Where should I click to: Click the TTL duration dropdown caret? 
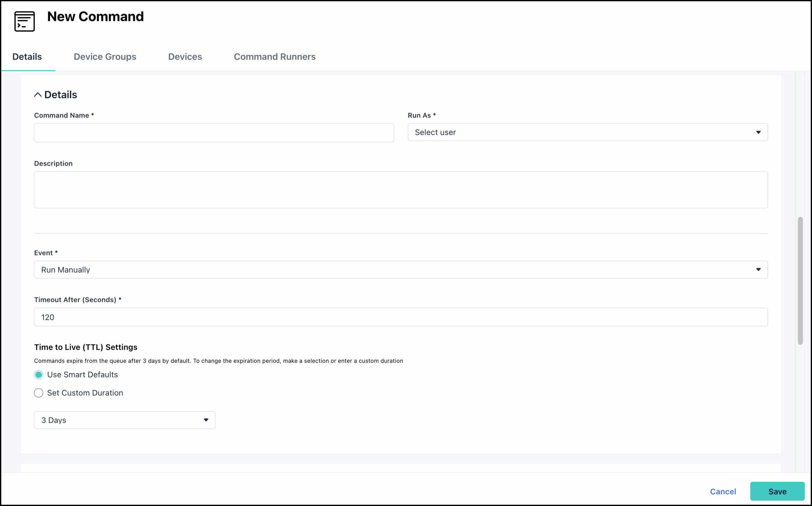click(206, 420)
